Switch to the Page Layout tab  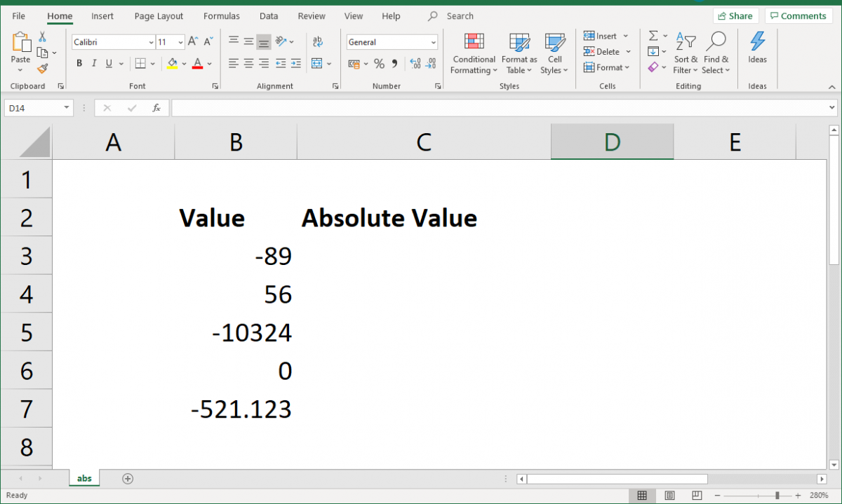(x=159, y=16)
